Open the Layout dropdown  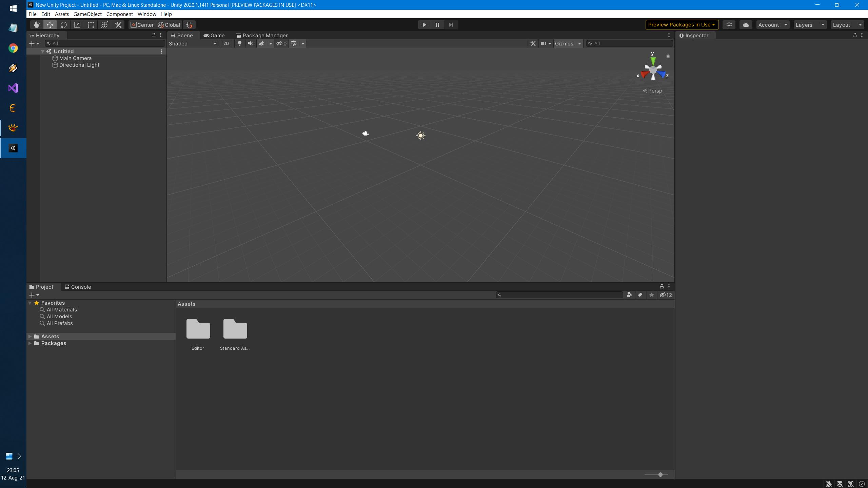[847, 25]
